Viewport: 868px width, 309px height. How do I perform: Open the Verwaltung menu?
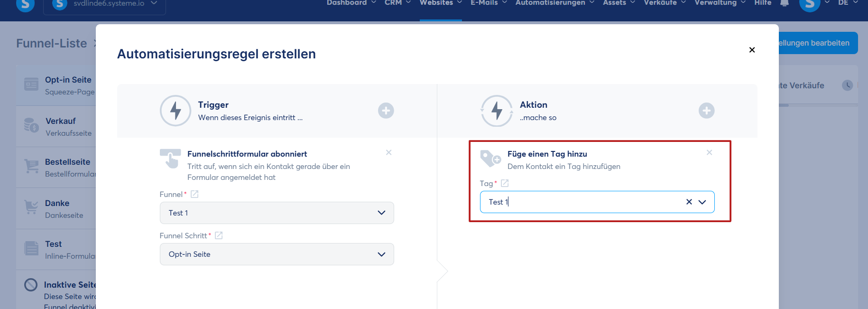[720, 3]
